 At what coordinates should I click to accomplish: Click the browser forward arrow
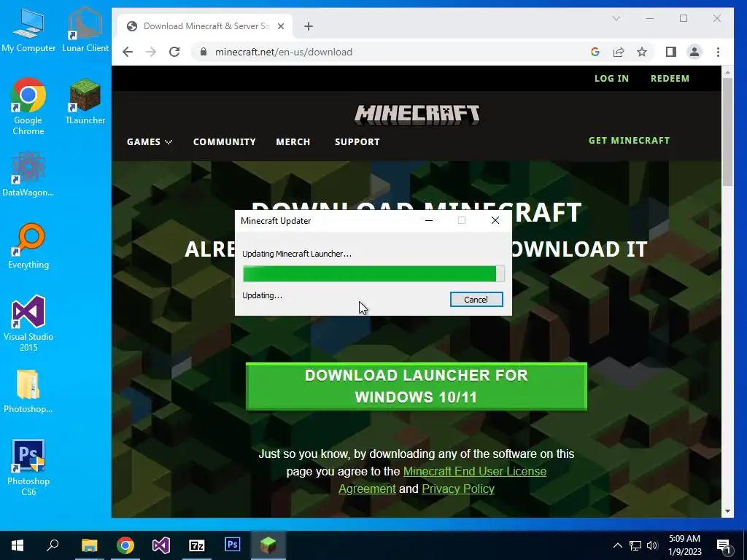click(x=151, y=52)
